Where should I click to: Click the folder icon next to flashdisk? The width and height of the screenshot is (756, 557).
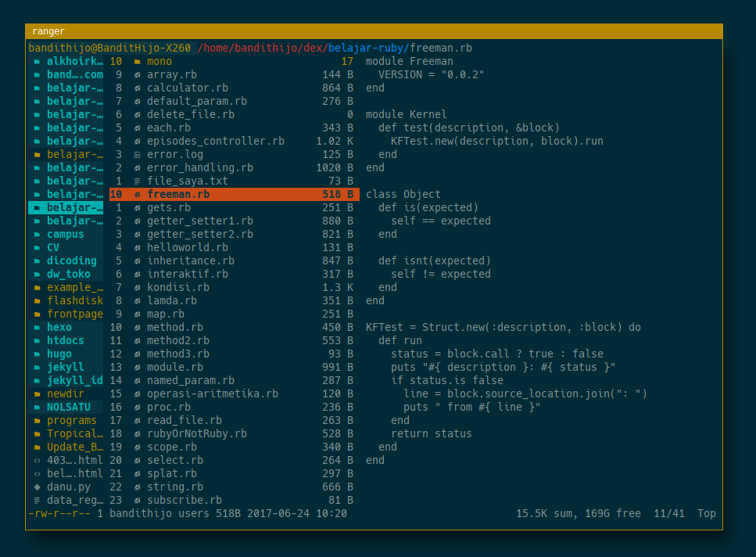37,300
